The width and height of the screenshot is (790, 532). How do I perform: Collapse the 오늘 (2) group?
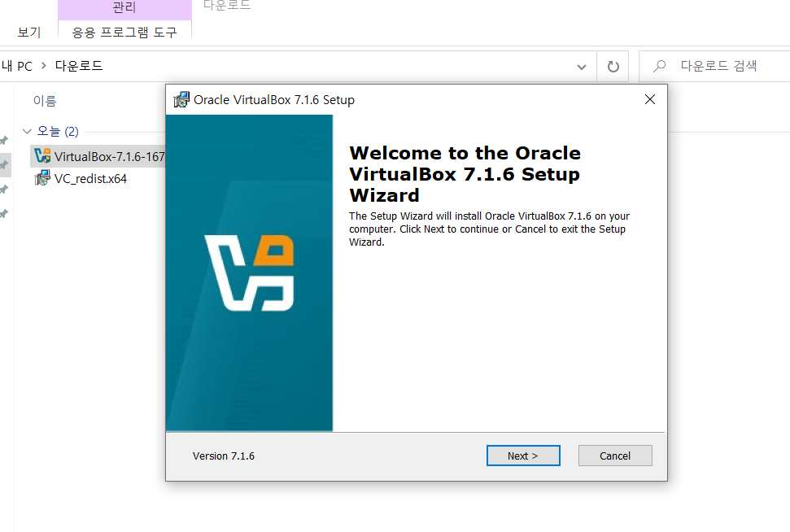click(x=27, y=131)
